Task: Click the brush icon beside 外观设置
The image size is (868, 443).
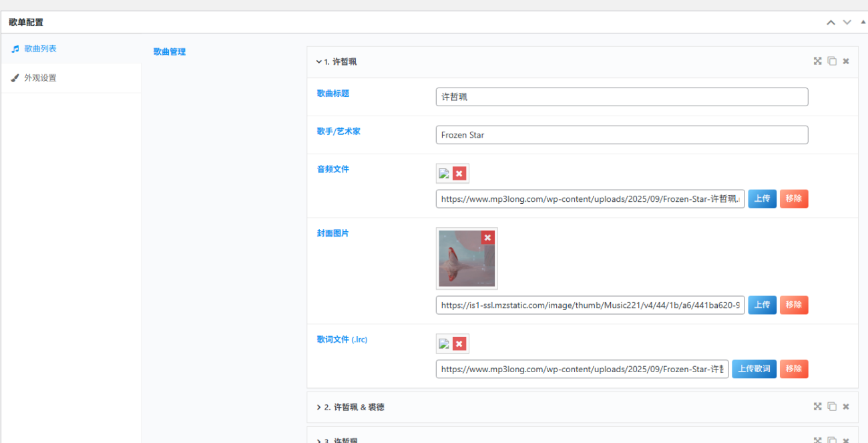Action: coord(15,78)
